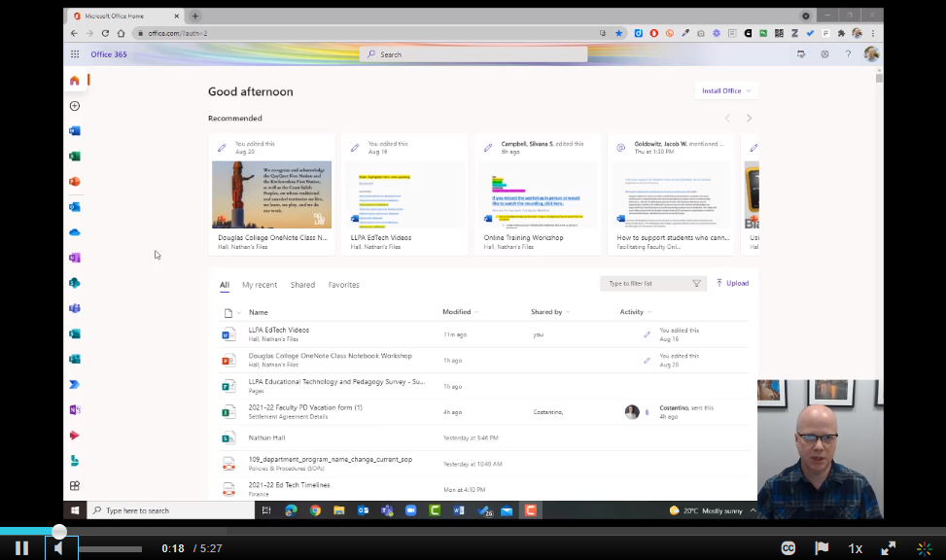
Task: Open Excel from the Office sidebar
Action: point(75,157)
